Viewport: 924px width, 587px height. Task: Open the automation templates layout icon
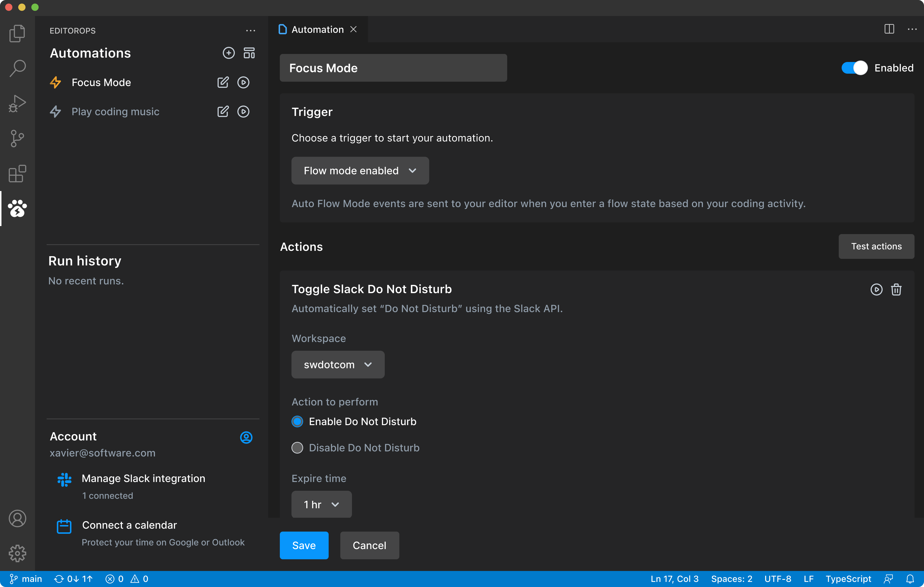coord(249,53)
